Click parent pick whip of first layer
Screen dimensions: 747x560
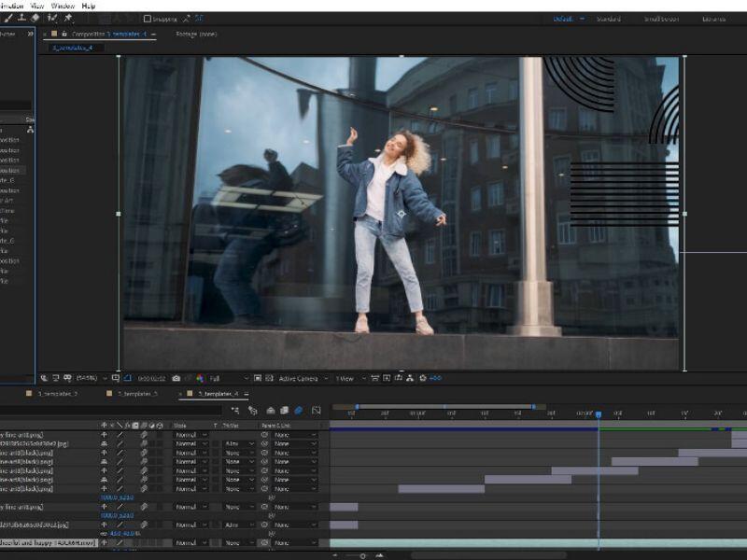click(x=264, y=435)
